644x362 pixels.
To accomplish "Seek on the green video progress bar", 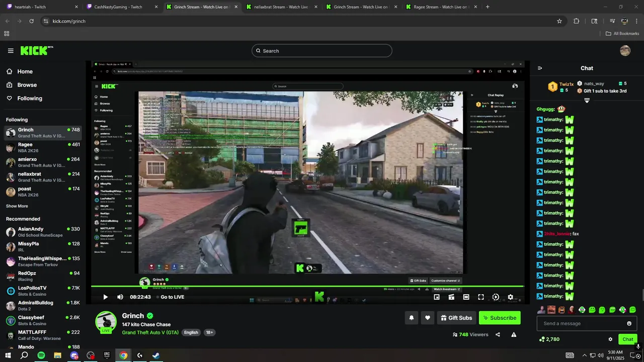I will pyautogui.click(x=307, y=287).
